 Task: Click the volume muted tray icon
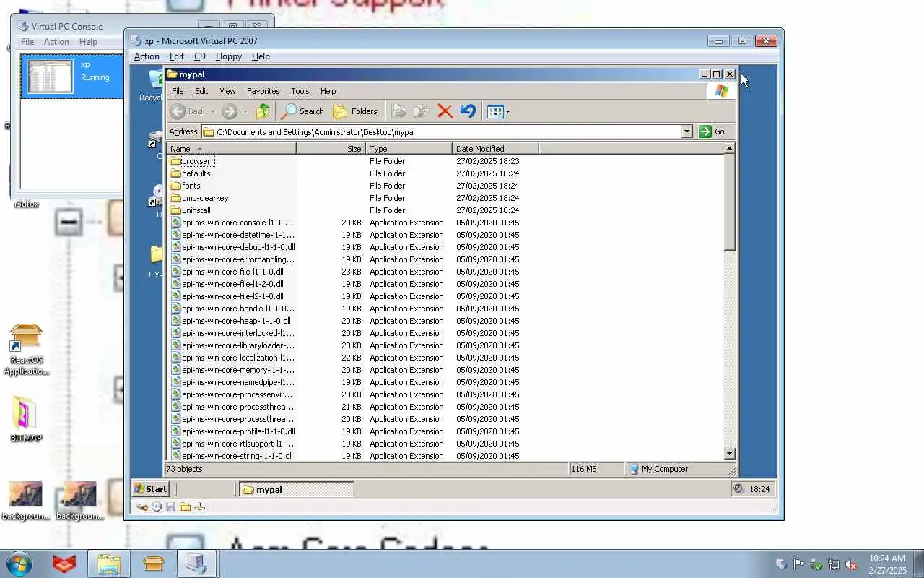tap(852, 564)
